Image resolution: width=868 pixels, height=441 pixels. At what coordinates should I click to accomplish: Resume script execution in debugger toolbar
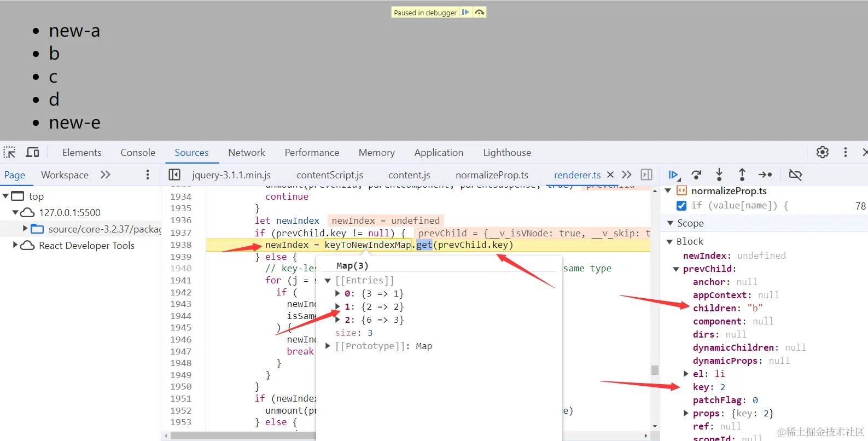point(673,175)
